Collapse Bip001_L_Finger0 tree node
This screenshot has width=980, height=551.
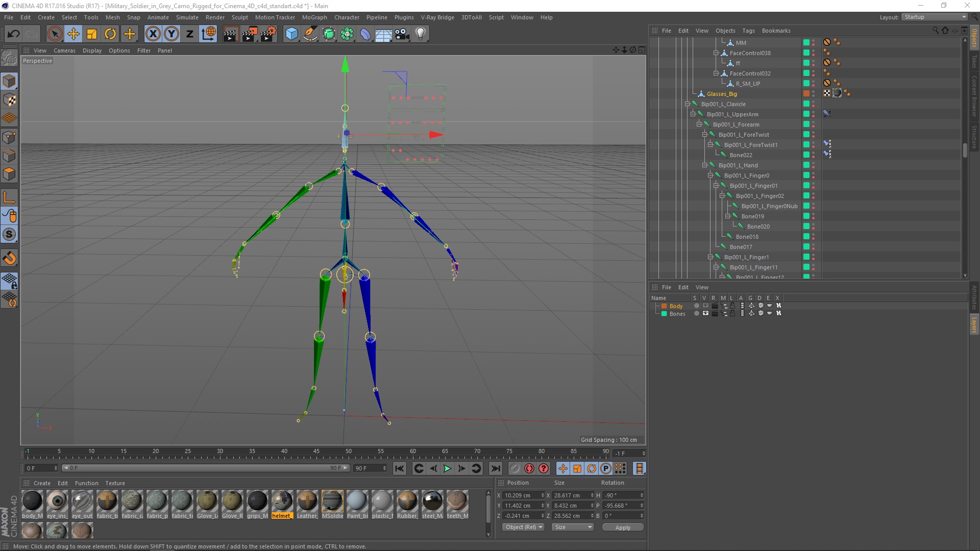click(x=710, y=176)
